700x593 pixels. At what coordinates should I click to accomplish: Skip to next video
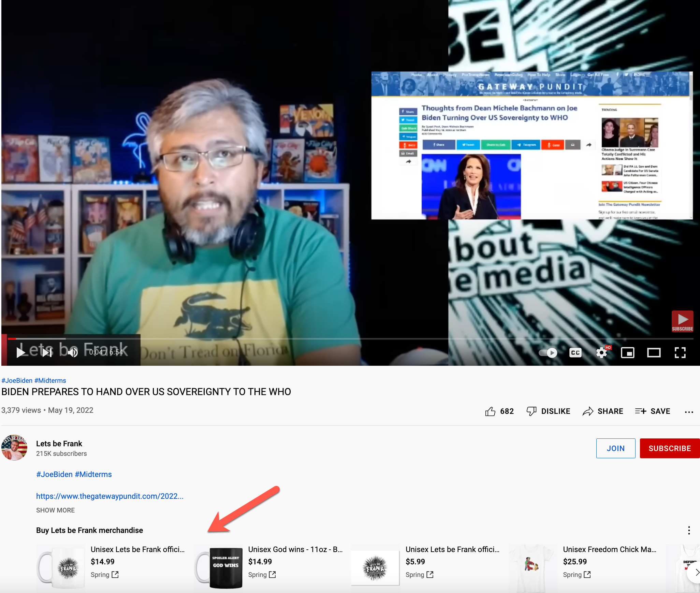(x=47, y=352)
